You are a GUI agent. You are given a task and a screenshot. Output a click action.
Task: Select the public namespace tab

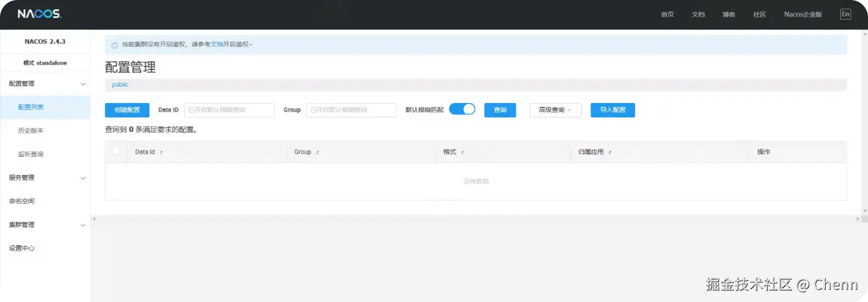[120, 84]
